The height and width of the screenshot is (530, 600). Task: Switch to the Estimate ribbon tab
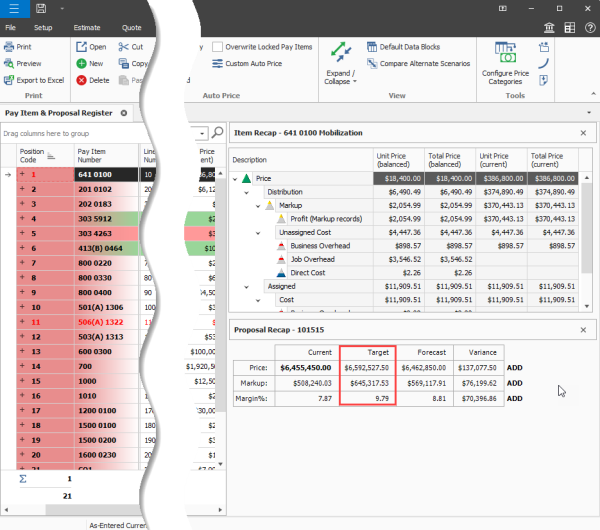(x=87, y=28)
